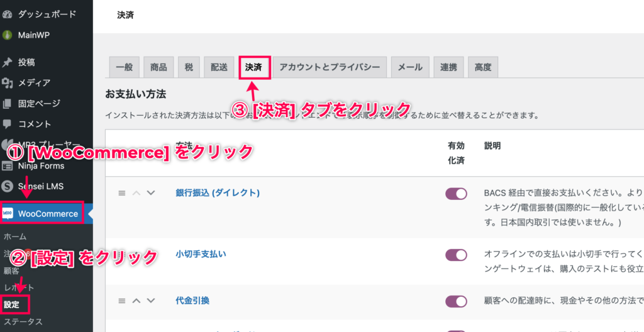Switch to the 配送 settings tab

(219, 67)
